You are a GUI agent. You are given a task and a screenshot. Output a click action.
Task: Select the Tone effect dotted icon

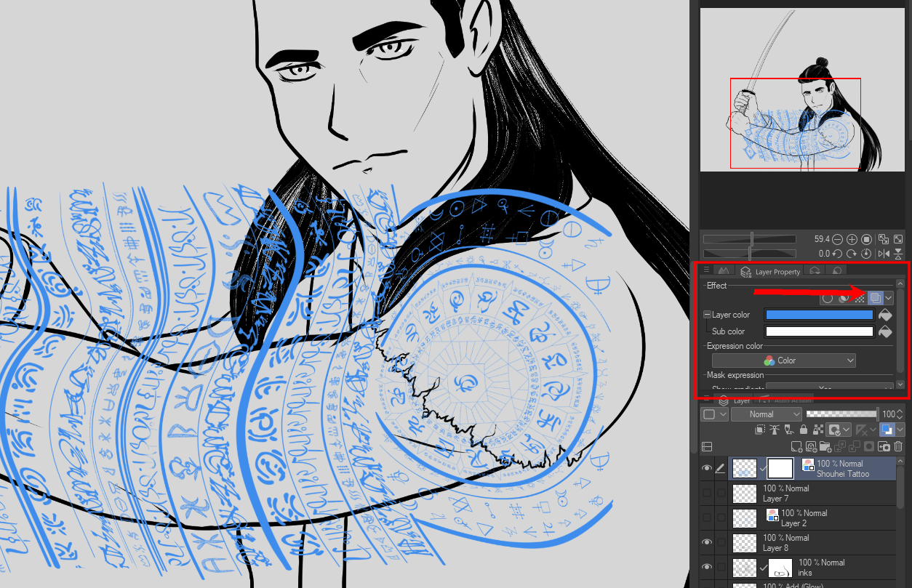860,299
